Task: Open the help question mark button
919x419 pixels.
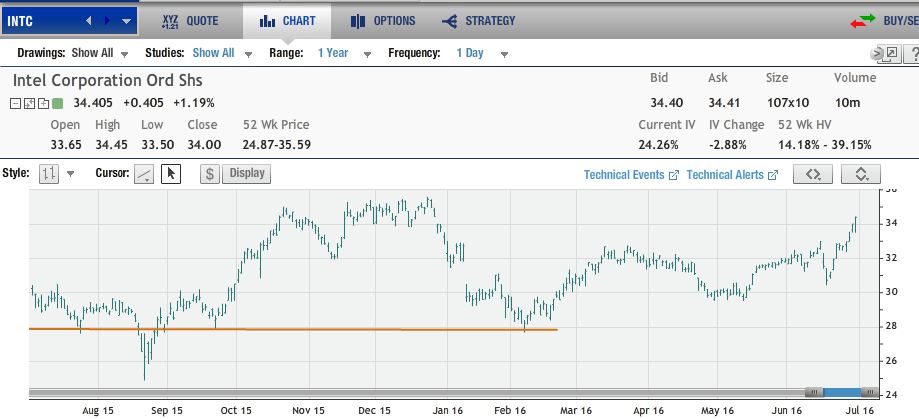Action: (x=912, y=54)
